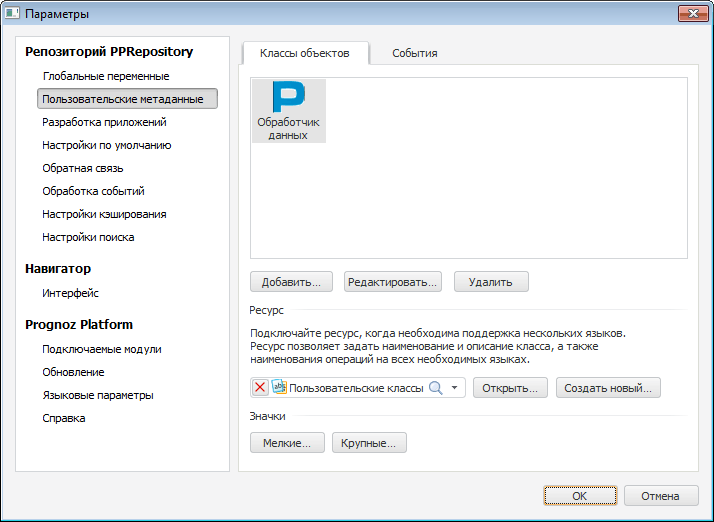The width and height of the screenshot is (714, 522).
Task: Select the Обработчик данных class icon
Action: pyautogui.click(x=288, y=111)
